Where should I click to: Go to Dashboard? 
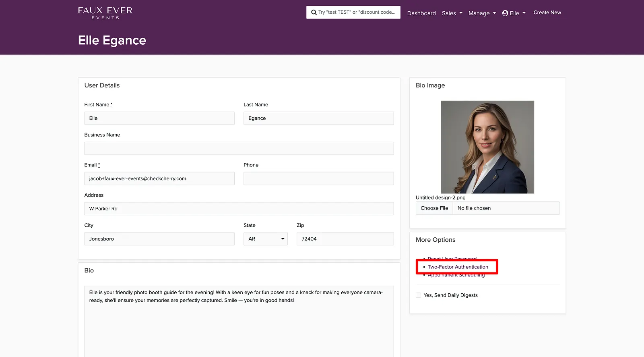tap(421, 13)
